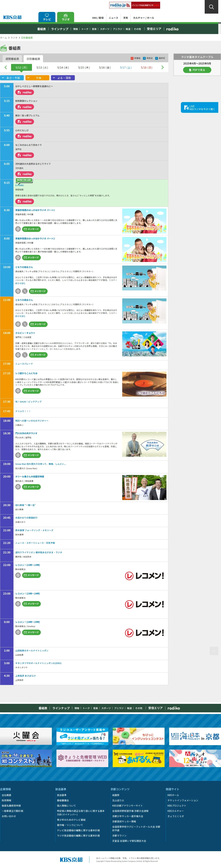Screen dimensions: 221x868
Task: Open 祇園恋物語 program thumbnail
Action: tap(144, 488)
